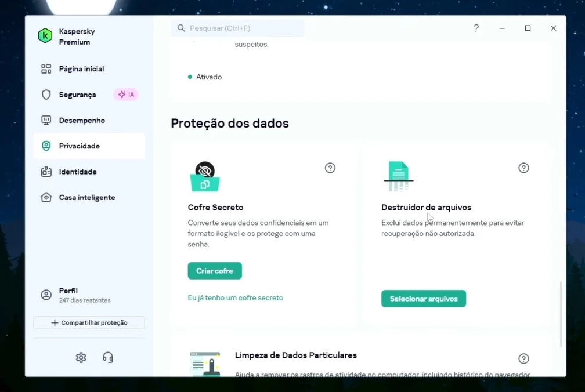Image resolution: width=585 pixels, height=392 pixels.
Task: Click the help question mark in title bar
Action: coord(476,28)
